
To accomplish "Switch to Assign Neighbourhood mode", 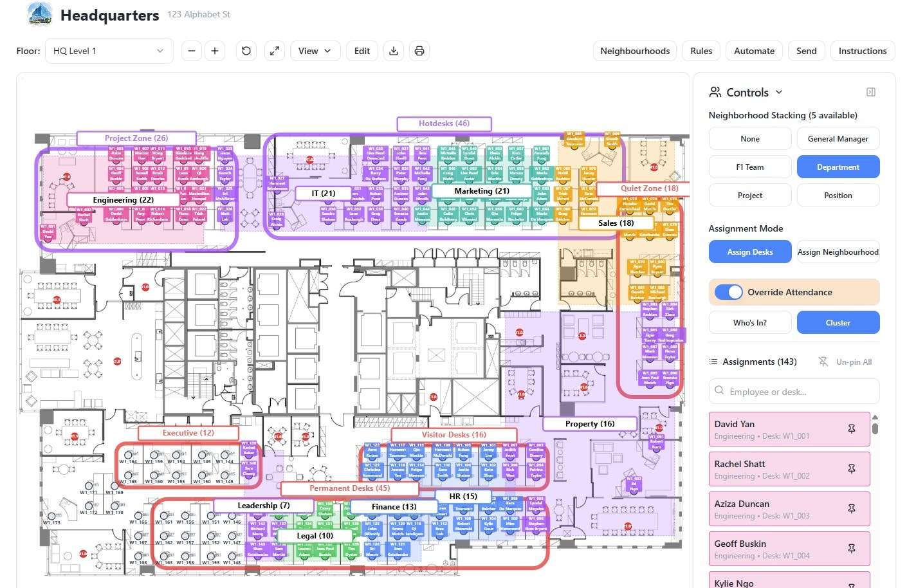I will pos(838,252).
